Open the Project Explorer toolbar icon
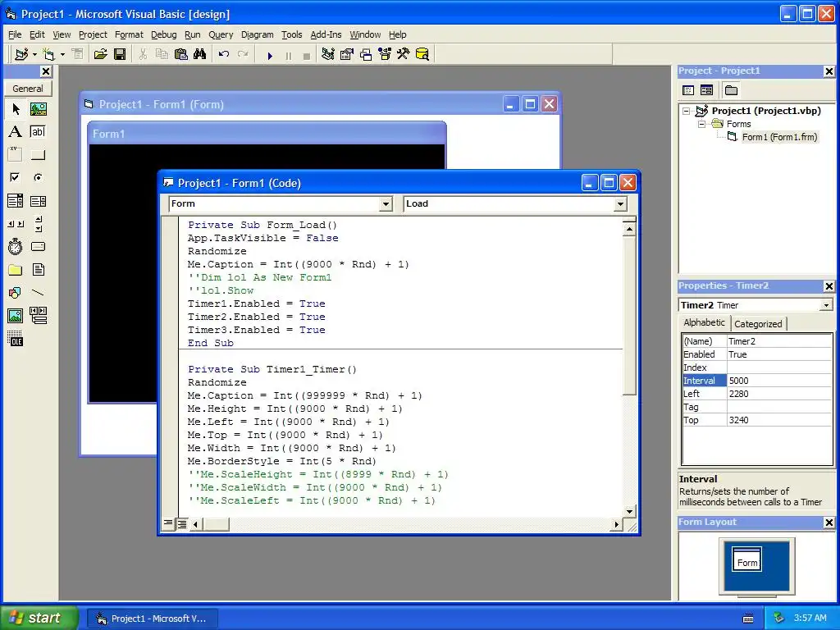Image resolution: width=840 pixels, height=630 pixels. point(328,54)
